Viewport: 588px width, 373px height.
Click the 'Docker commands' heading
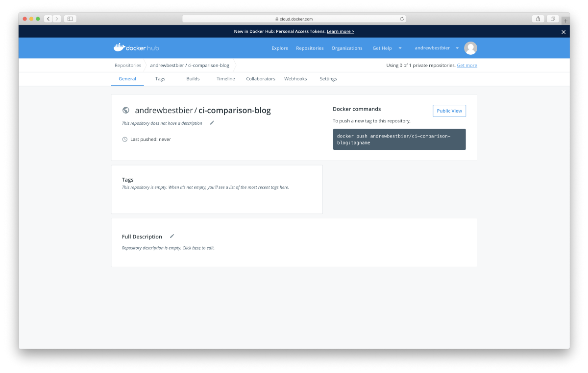pyautogui.click(x=357, y=109)
